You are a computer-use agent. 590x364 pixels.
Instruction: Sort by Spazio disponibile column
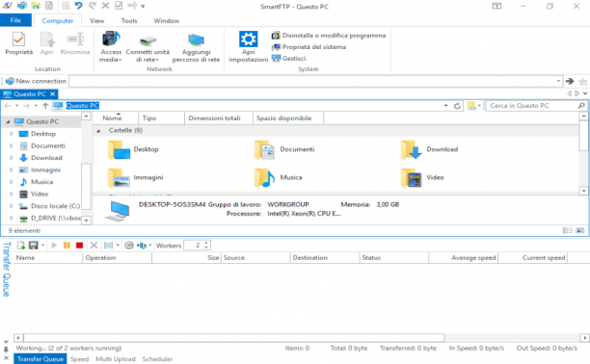click(x=288, y=118)
